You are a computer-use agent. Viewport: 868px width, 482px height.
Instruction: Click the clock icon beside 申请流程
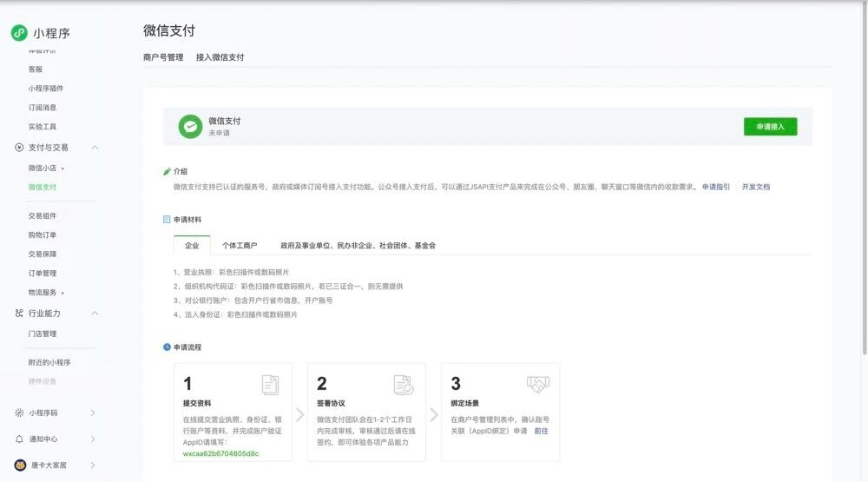pyautogui.click(x=167, y=347)
